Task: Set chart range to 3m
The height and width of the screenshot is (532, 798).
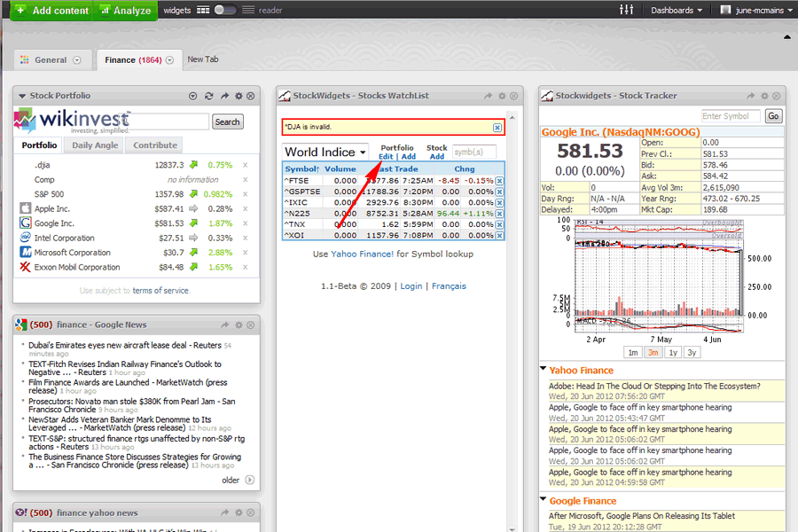Action: pyautogui.click(x=653, y=352)
